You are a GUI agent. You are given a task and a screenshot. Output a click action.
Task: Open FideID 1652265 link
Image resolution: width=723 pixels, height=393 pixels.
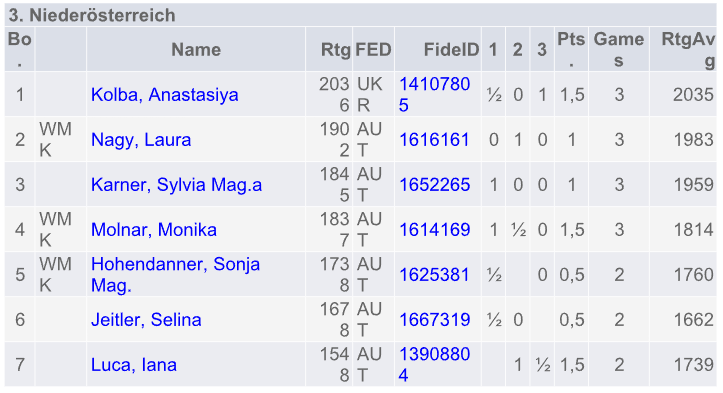[x=434, y=185]
